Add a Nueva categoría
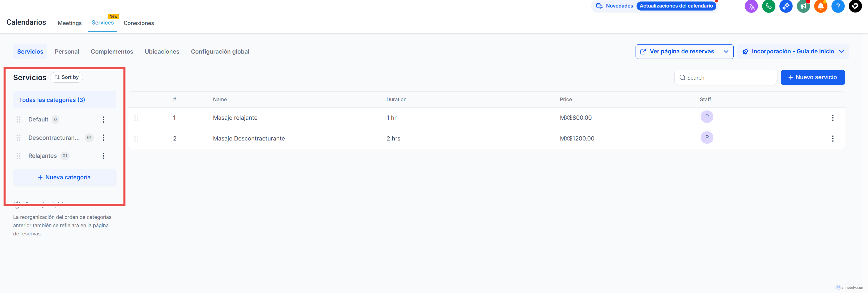 [64, 177]
